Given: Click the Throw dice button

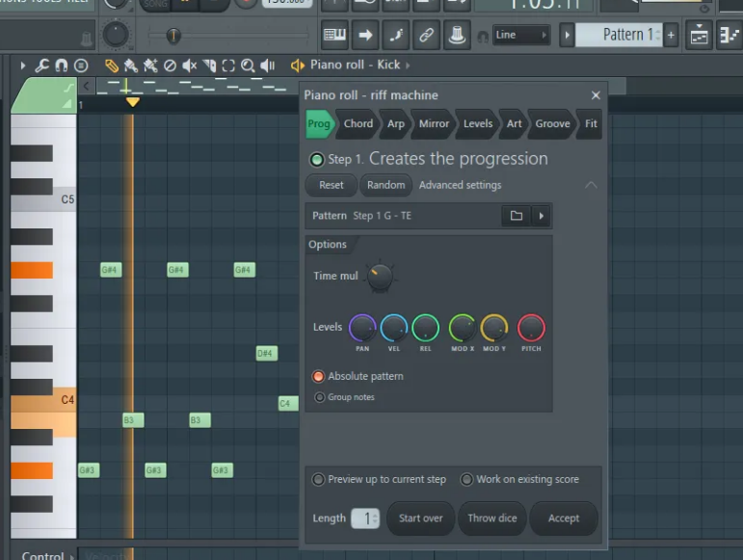Looking at the screenshot, I should point(492,519).
